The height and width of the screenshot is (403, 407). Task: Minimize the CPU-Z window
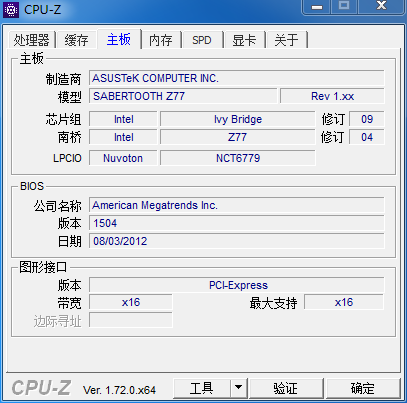tap(317, 7)
